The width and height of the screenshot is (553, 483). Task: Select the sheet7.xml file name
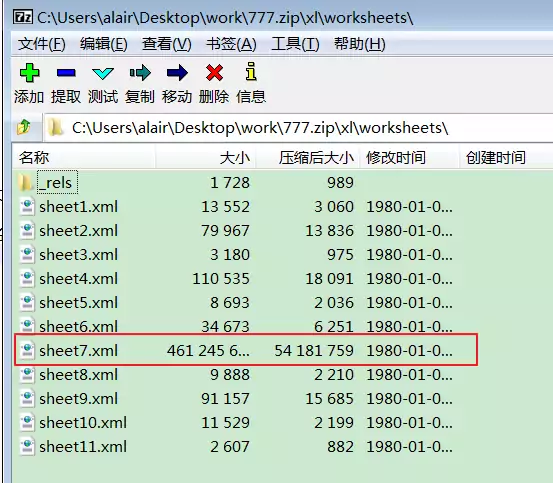78,350
